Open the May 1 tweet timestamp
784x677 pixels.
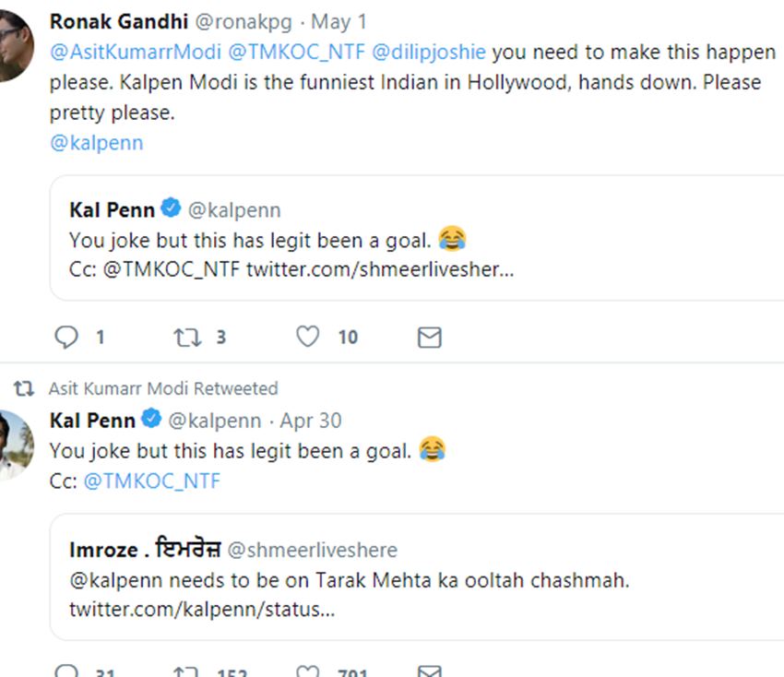[338, 21]
